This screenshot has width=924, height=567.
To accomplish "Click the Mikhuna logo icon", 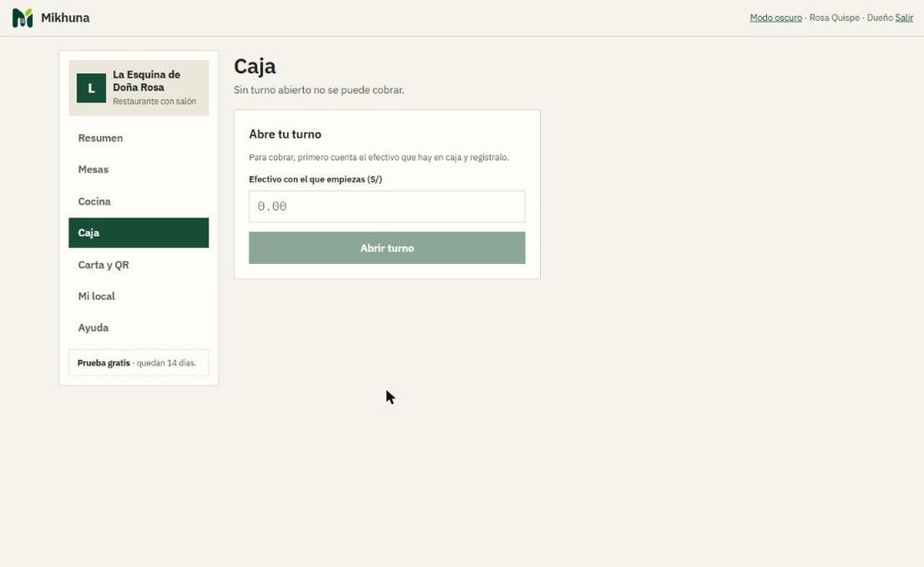I will coord(23,18).
